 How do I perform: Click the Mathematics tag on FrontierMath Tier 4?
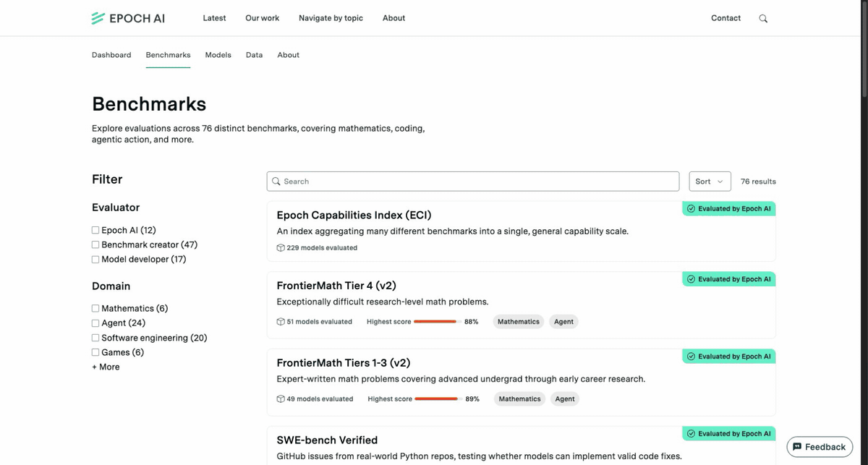point(519,322)
